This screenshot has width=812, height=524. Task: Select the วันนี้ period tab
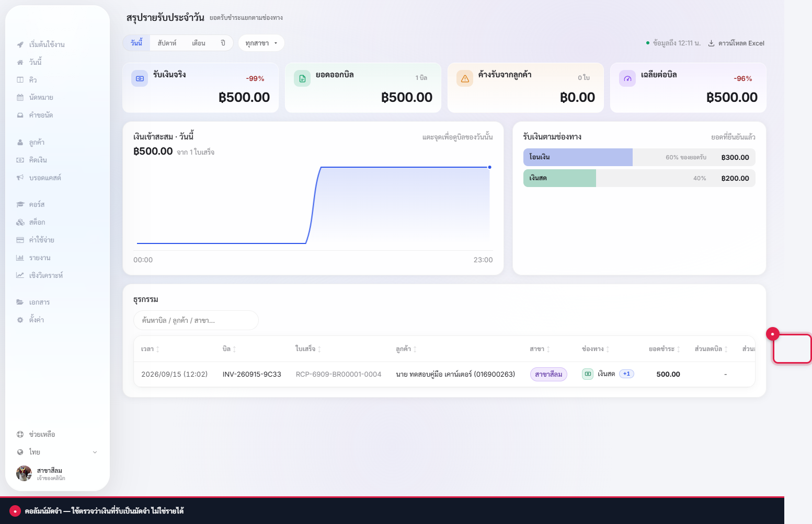point(136,43)
